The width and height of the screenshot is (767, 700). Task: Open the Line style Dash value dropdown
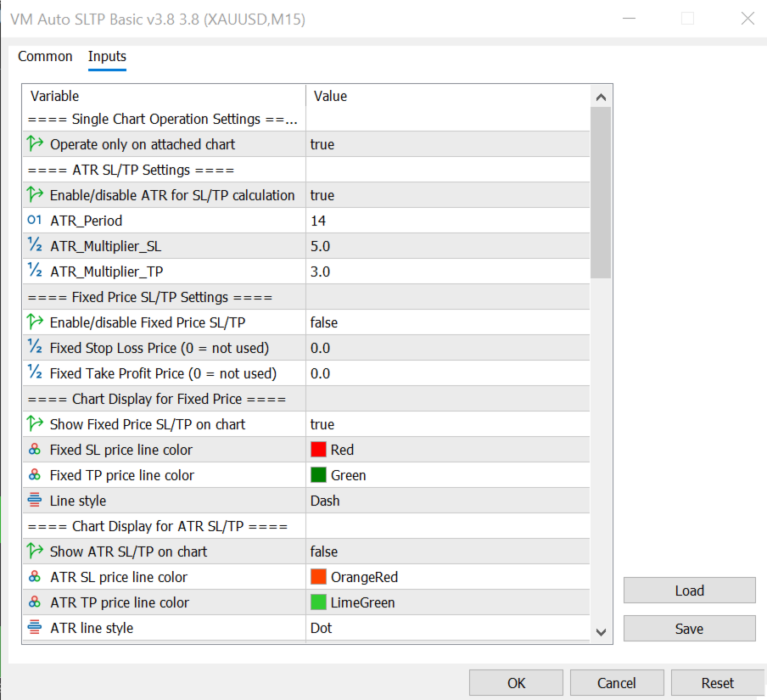coord(448,501)
